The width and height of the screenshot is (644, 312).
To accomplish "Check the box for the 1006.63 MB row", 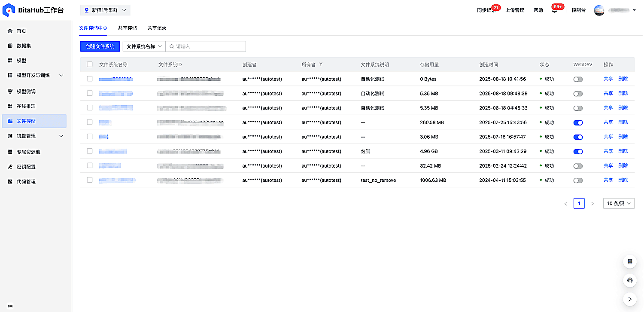I will [x=90, y=180].
